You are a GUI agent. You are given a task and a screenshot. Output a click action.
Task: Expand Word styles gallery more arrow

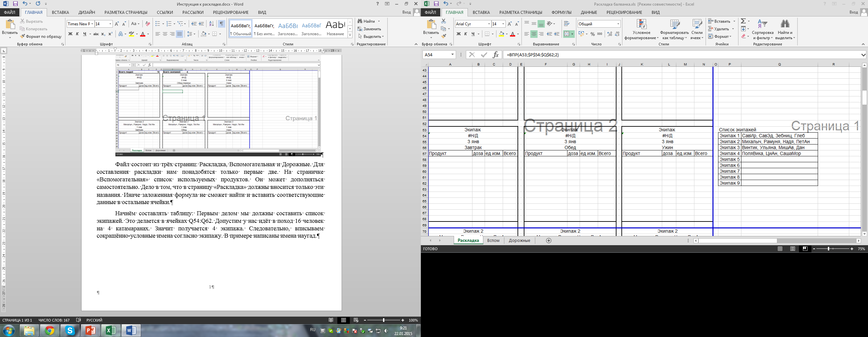coord(350,35)
